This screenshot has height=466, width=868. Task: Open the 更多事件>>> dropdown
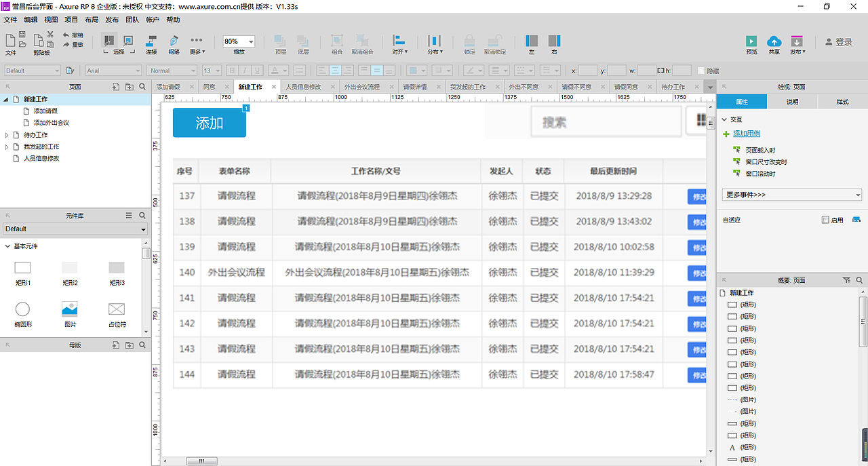[x=791, y=194]
